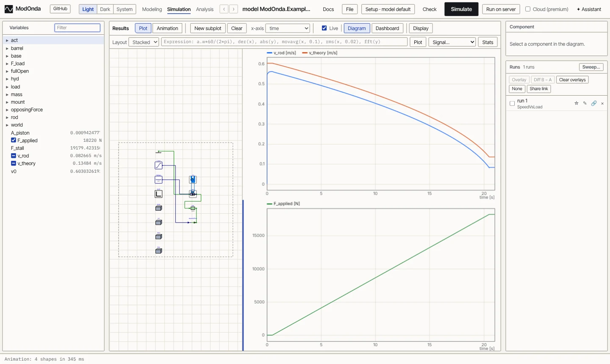
Task: Open the x-axis time dropdown
Action: (x=288, y=28)
